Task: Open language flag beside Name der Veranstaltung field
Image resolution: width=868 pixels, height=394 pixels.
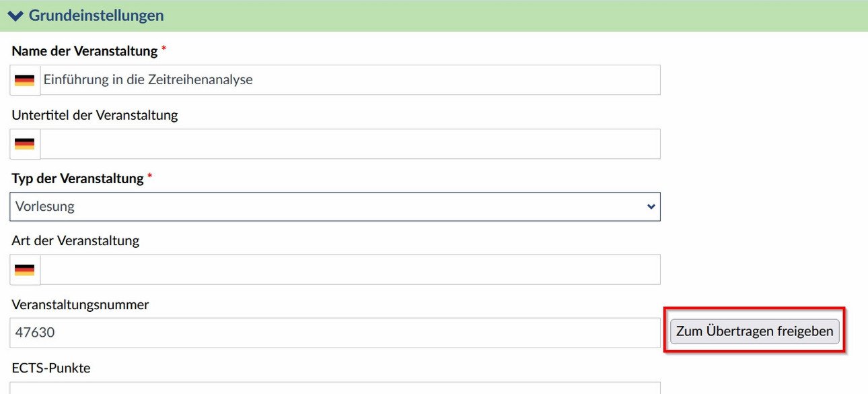Action: point(25,80)
